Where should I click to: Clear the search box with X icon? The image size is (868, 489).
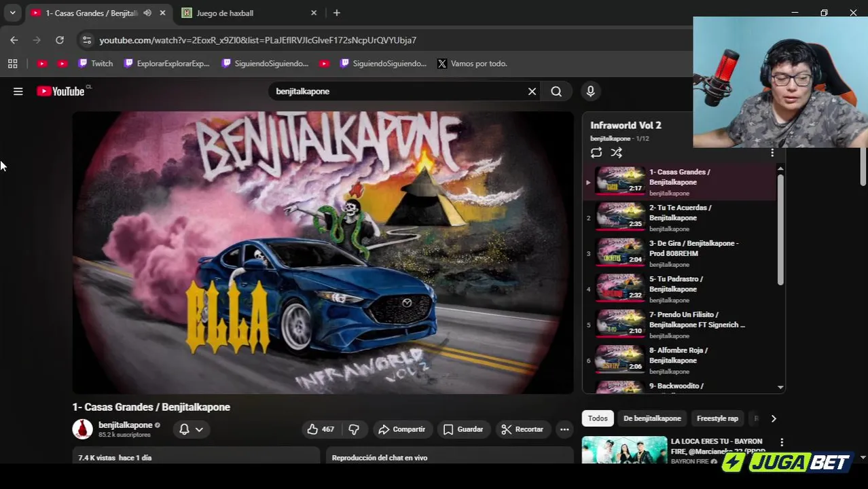532,91
